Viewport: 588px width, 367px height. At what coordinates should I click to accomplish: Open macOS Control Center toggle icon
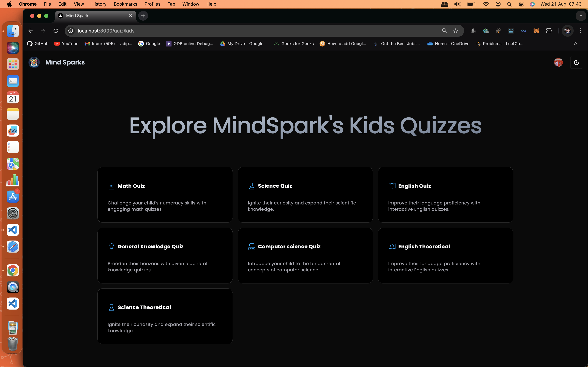pos(521,4)
